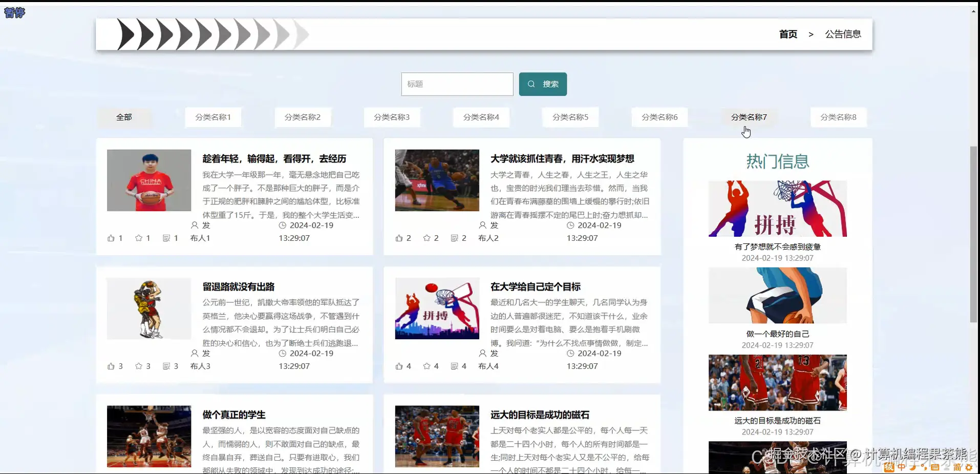Click hot info 拼搏 dunk image

click(x=778, y=209)
